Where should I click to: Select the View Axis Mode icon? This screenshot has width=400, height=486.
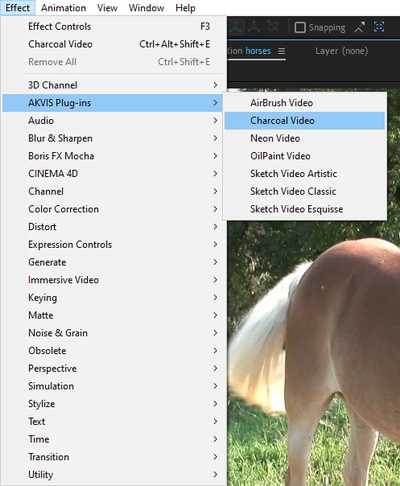[273, 27]
